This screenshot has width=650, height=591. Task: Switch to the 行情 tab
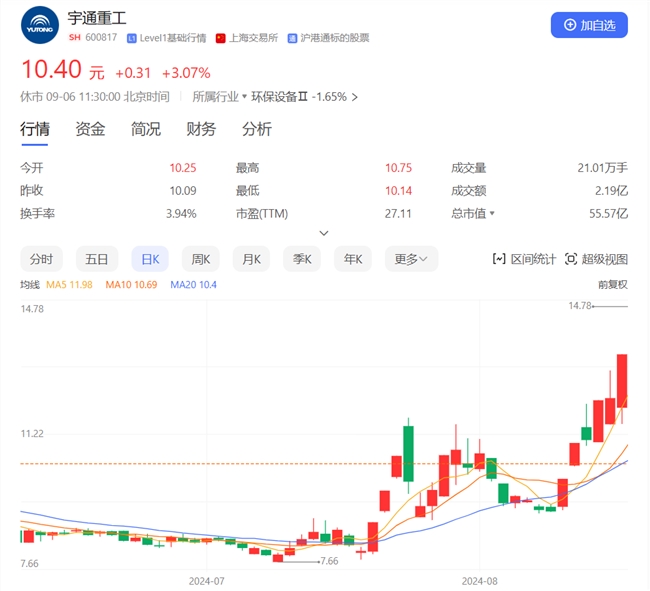[35, 129]
